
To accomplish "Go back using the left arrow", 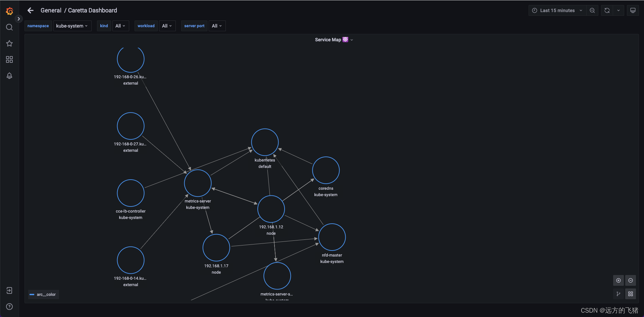I will point(31,10).
